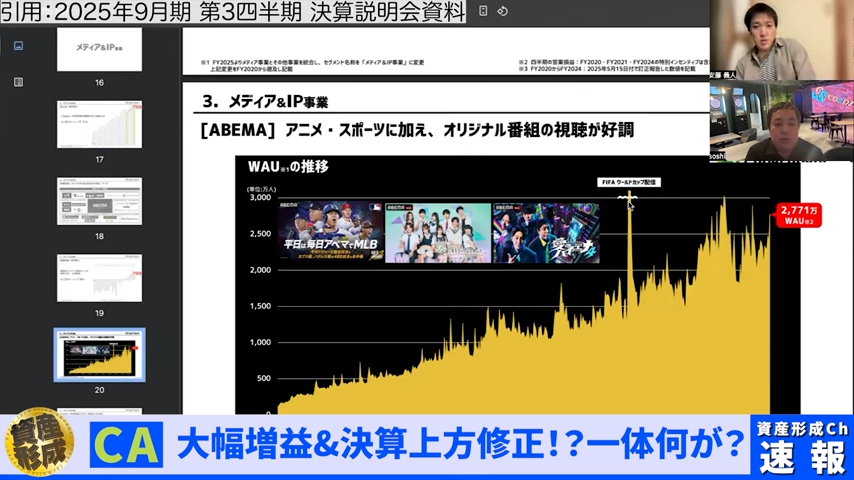Viewport: 854px width, 480px height.
Task: Jump to page 19 thumbnail
Action: (x=99, y=278)
